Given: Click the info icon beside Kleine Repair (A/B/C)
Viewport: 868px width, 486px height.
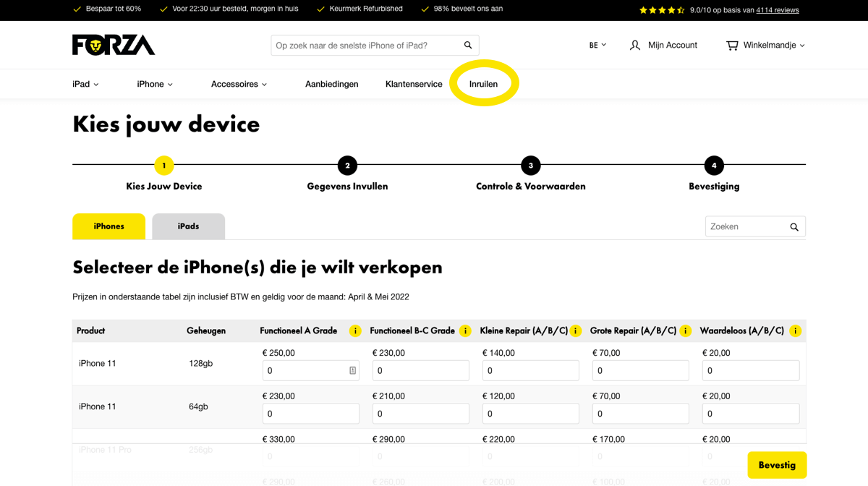Looking at the screenshot, I should pos(576,331).
